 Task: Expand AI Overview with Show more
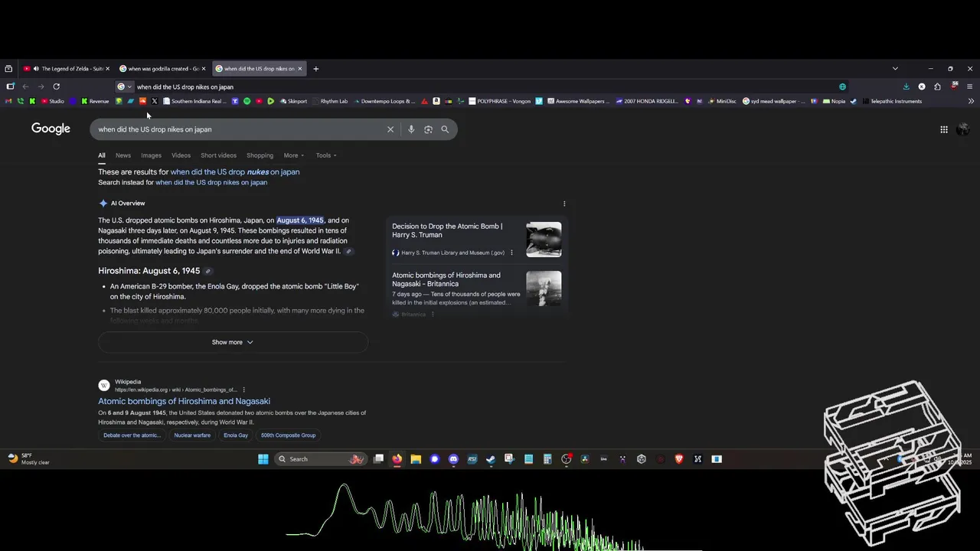(x=233, y=342)
